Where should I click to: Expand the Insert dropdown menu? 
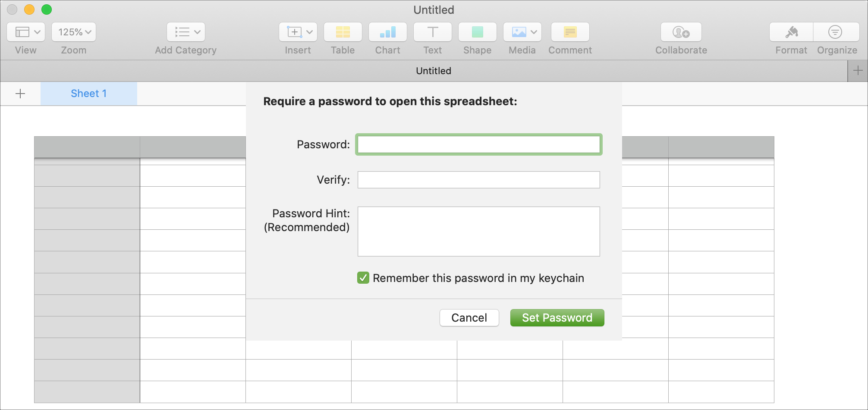coord(298,32)
